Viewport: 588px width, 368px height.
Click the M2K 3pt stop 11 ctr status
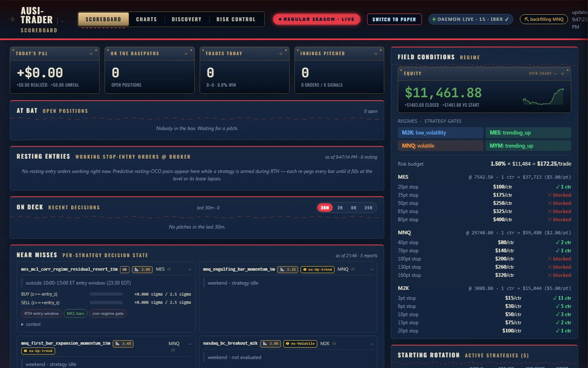562,298
